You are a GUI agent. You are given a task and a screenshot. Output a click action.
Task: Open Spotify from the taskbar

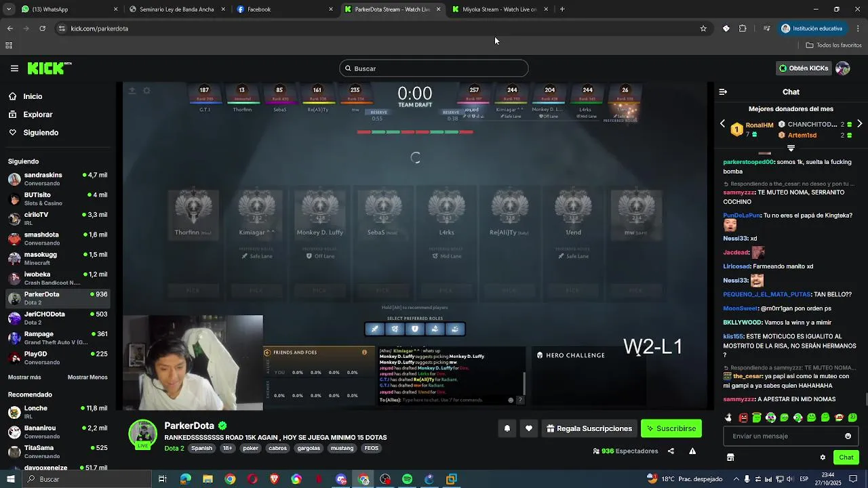click(407, 479)
